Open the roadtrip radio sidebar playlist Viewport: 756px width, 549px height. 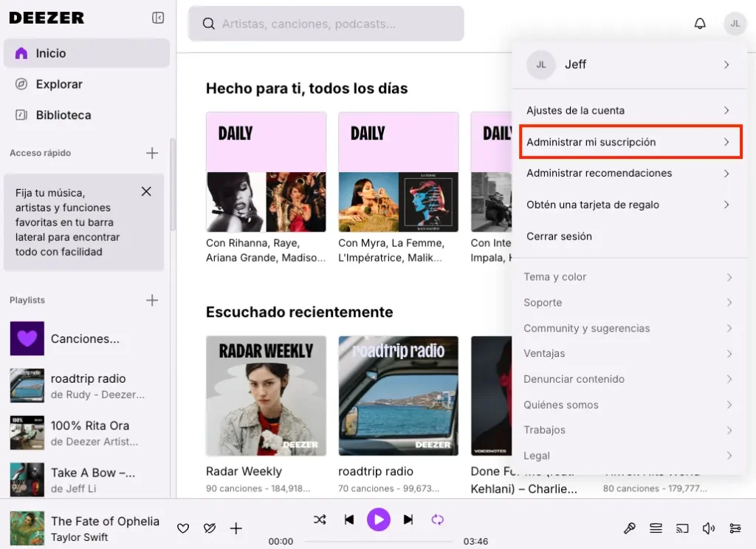point(87,386)
